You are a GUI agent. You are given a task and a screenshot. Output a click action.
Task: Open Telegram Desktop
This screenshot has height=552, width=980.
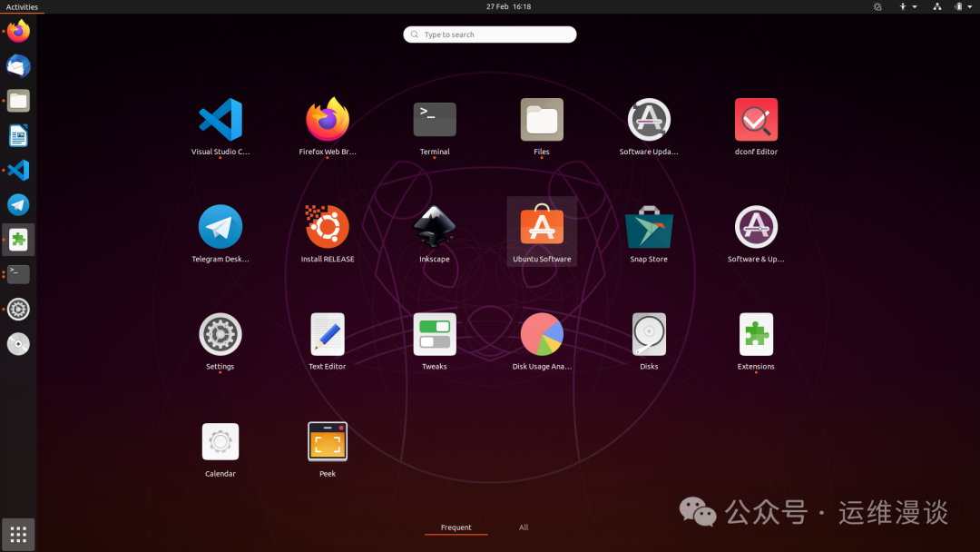click(x=220, y=226)
